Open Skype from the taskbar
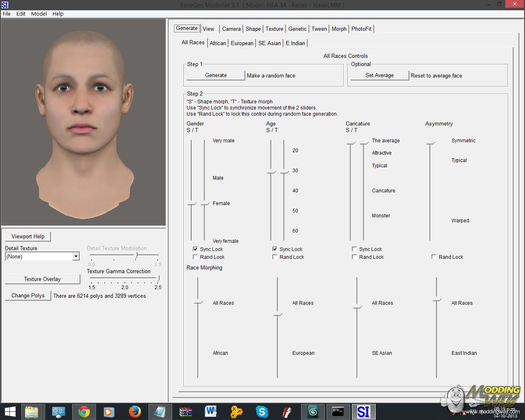This screenshot has height=420, width=525. (x=262, y=411)
